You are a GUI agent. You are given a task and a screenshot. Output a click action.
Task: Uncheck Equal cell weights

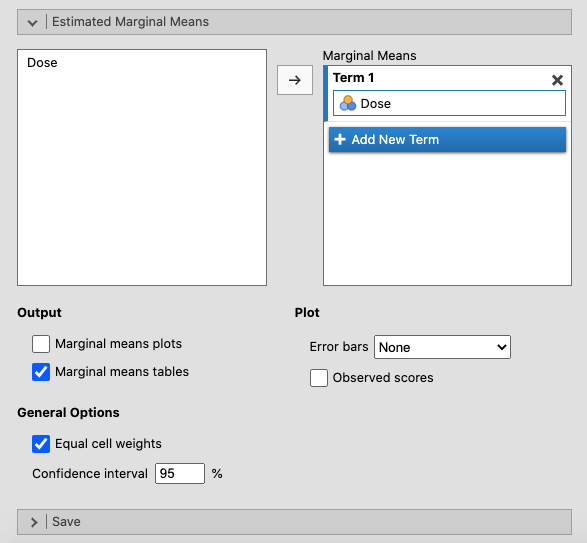click(41, 444)
